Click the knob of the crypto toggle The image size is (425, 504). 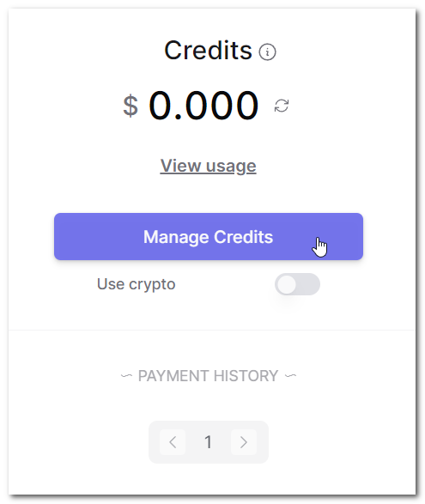click(287, 284)
